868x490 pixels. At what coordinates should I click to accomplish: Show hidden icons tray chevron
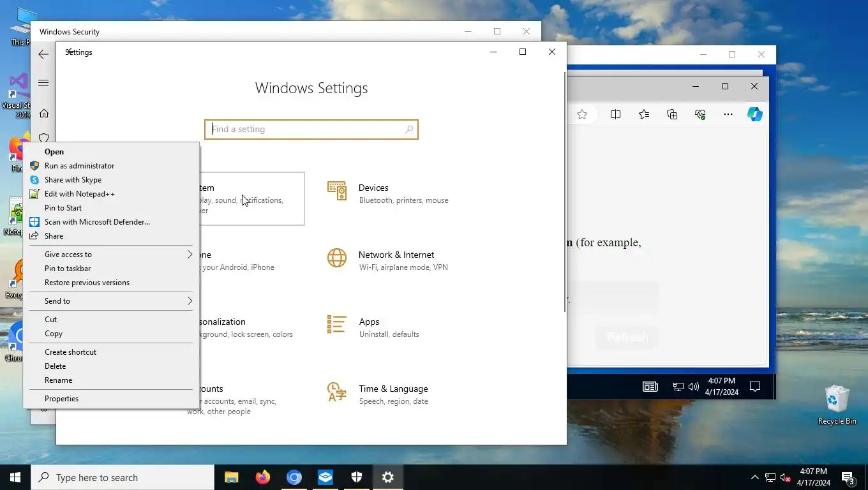755,477
